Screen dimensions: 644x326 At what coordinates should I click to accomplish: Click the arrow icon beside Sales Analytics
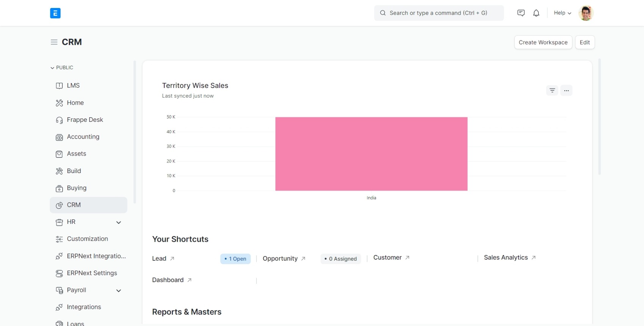534,257
